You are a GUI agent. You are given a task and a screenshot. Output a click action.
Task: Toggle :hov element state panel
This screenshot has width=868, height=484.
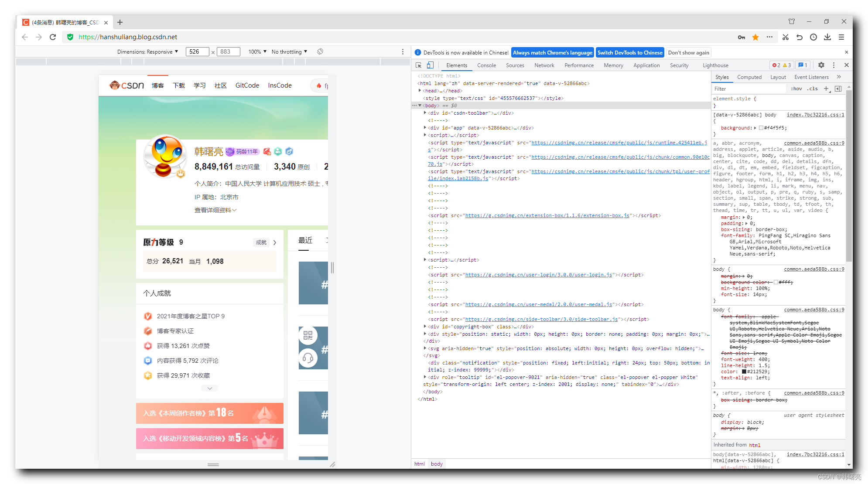(x=796, y=89)
